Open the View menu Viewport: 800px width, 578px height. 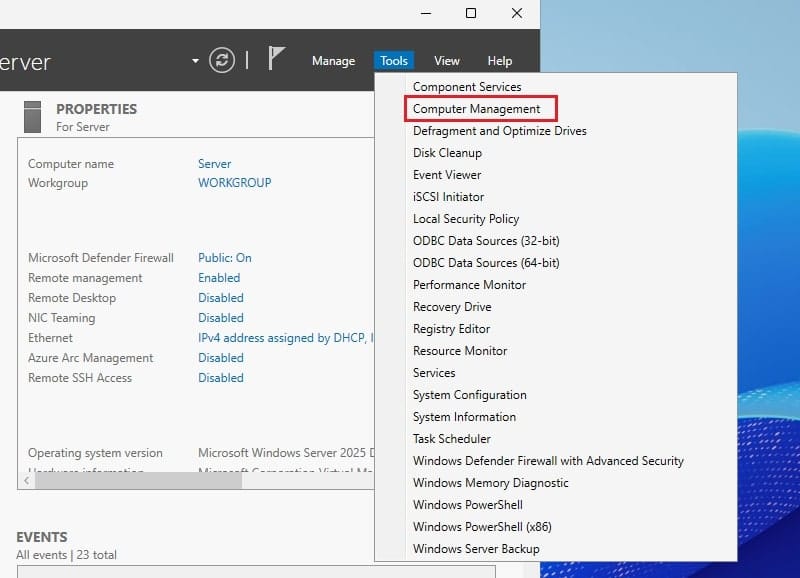447,61
